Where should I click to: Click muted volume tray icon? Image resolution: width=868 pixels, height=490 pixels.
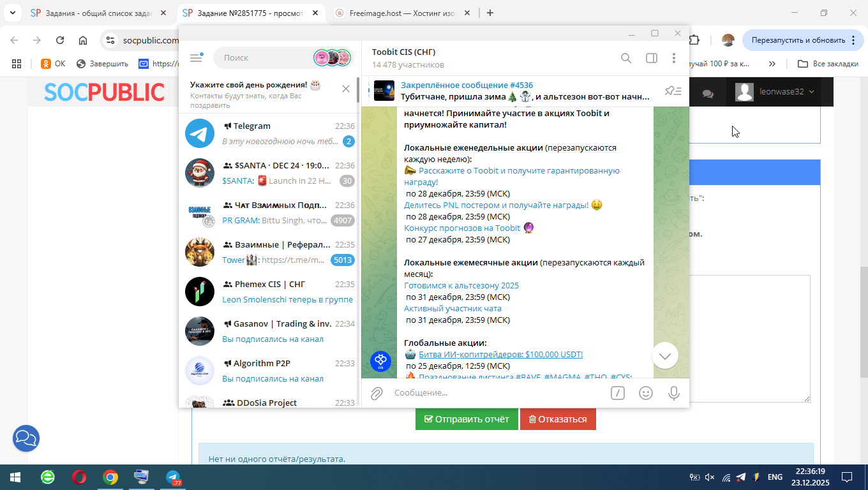(710, 477)
